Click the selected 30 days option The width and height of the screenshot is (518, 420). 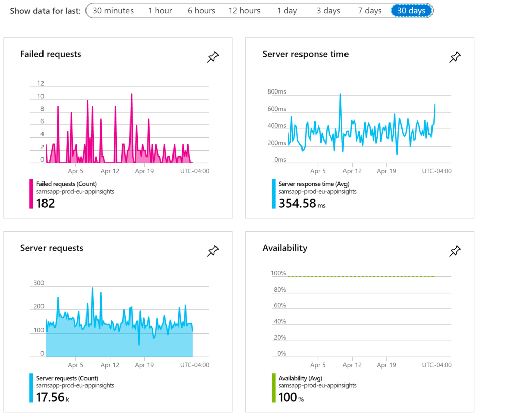(x=411, y=11)
